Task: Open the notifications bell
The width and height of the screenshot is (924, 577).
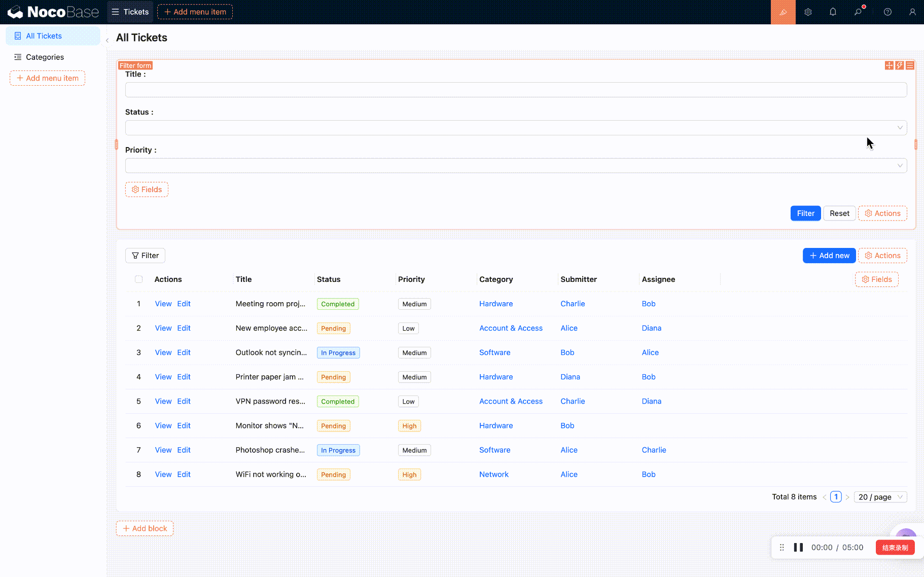Action: 833,12
